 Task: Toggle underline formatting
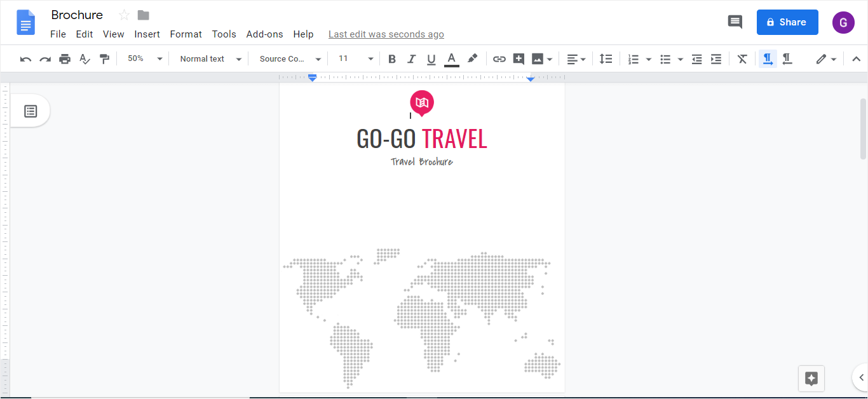(431, 58)
